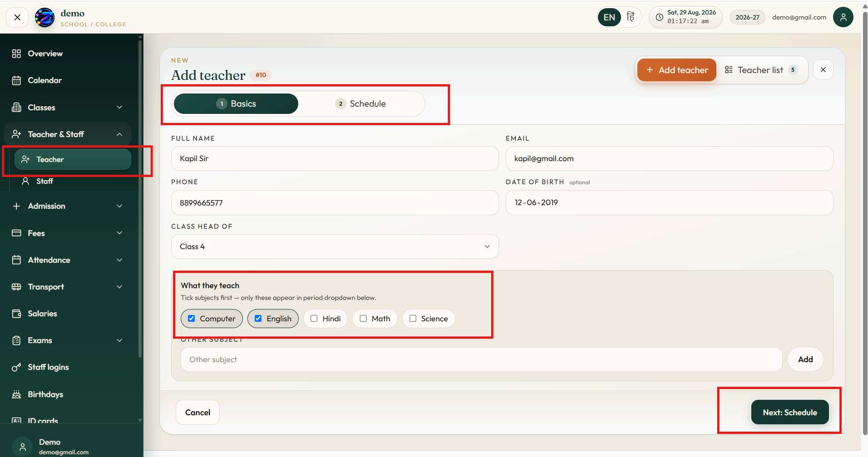Viewport: 868px width, 457px height.
Task: Click the Fees card icon
Action: click(16, 233)
